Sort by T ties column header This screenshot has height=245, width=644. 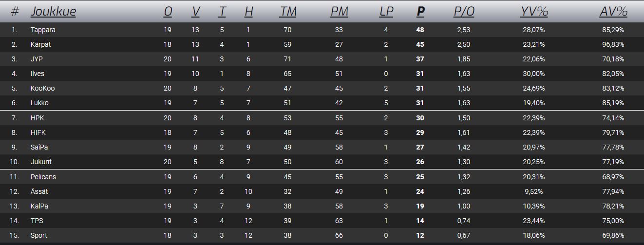tap(222, 11)
